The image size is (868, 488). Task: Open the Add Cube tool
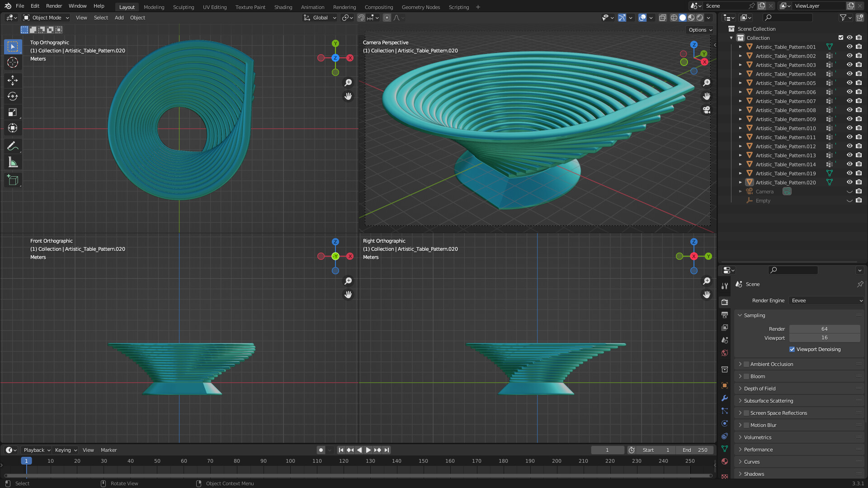13,179
